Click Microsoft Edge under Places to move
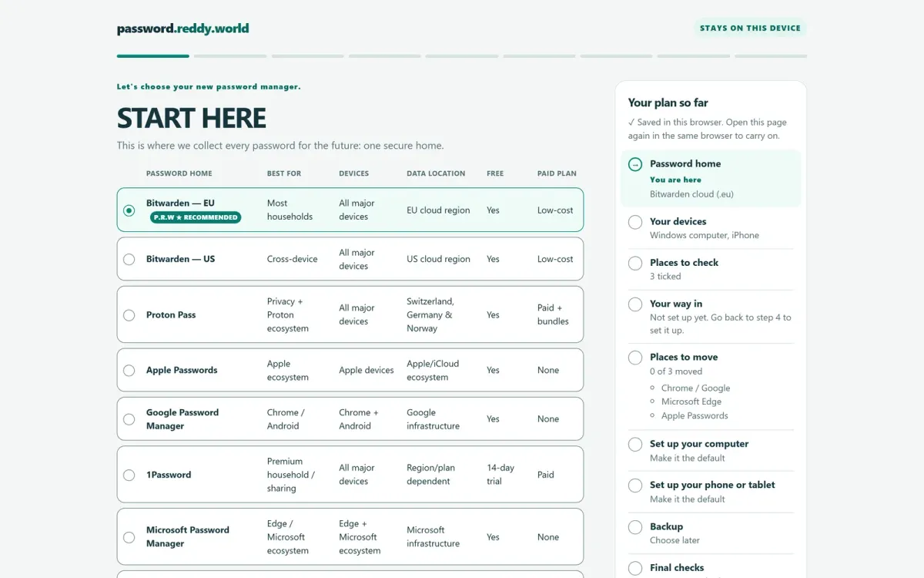The width and height of the screenshot is (924, 578). point(691,402)
